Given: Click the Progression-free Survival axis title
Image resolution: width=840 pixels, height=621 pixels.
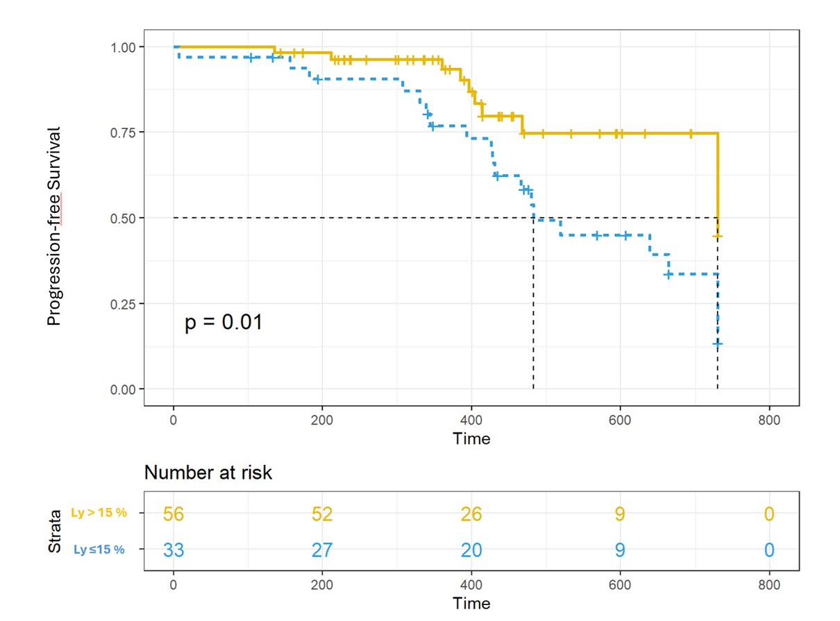Looking at the screenshot, I should (55, 226).
